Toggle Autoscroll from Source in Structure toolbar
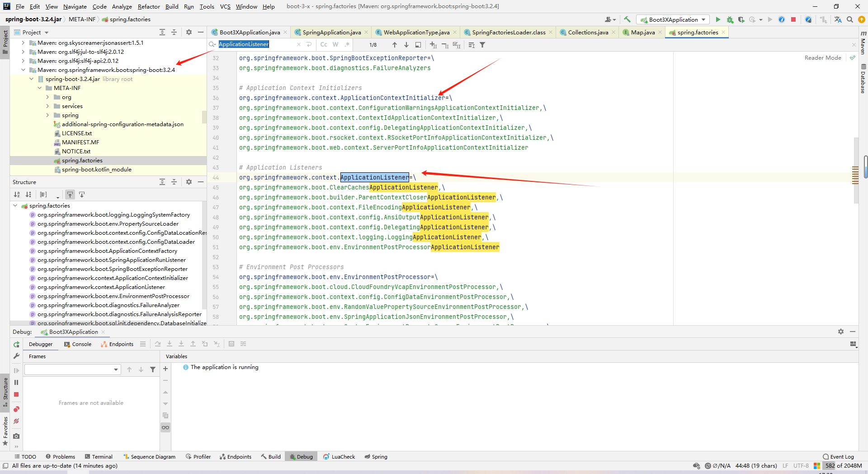 82,194
